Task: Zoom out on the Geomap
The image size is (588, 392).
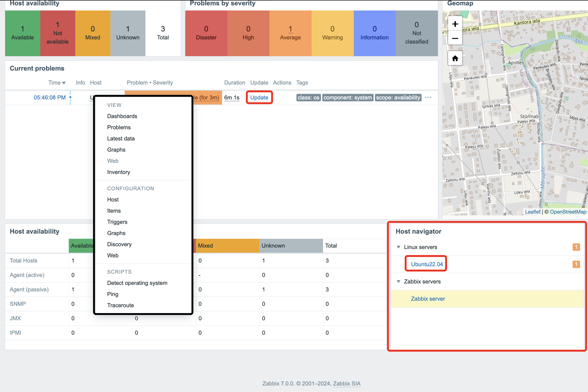Action: (x=455, y=38)
